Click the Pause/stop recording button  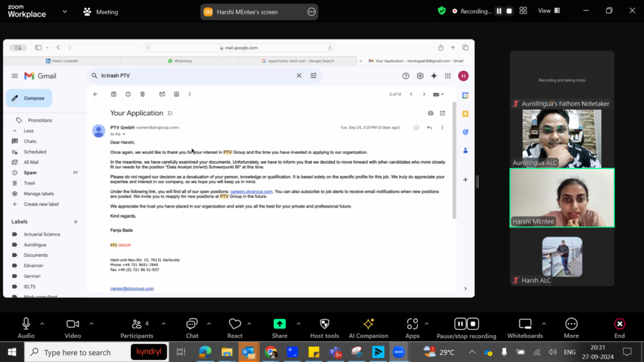pos(466,324)
